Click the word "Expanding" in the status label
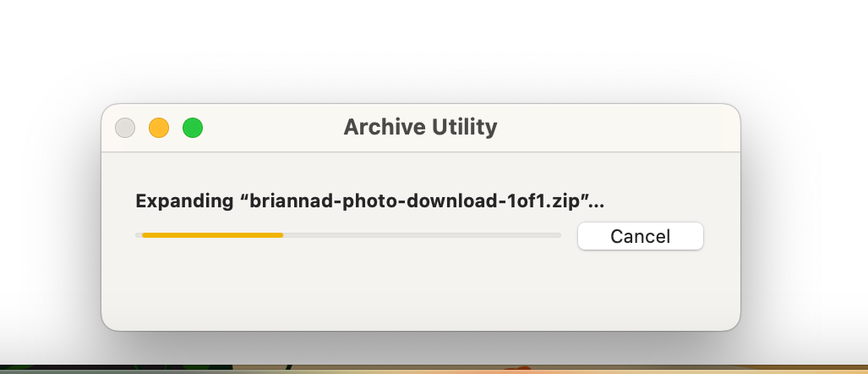Screen dimensions: 868x374 coord(184,201)
